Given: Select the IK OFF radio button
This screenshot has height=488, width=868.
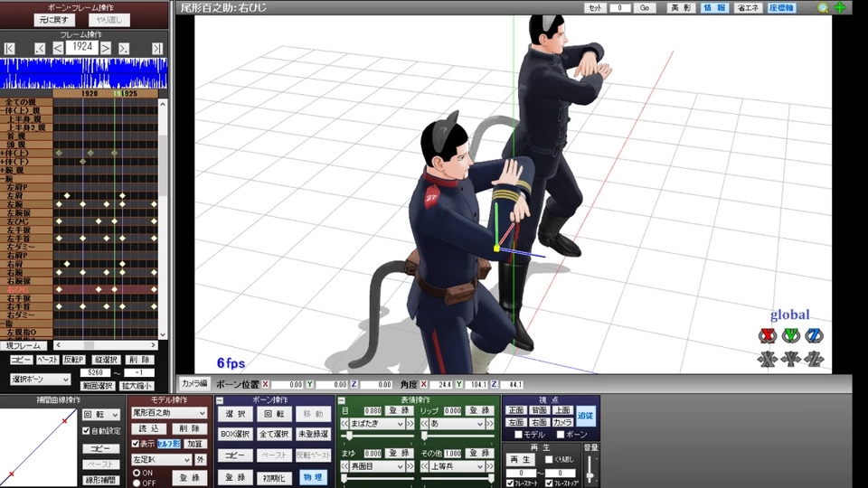Looking at the screenshot, I should 137,483.
